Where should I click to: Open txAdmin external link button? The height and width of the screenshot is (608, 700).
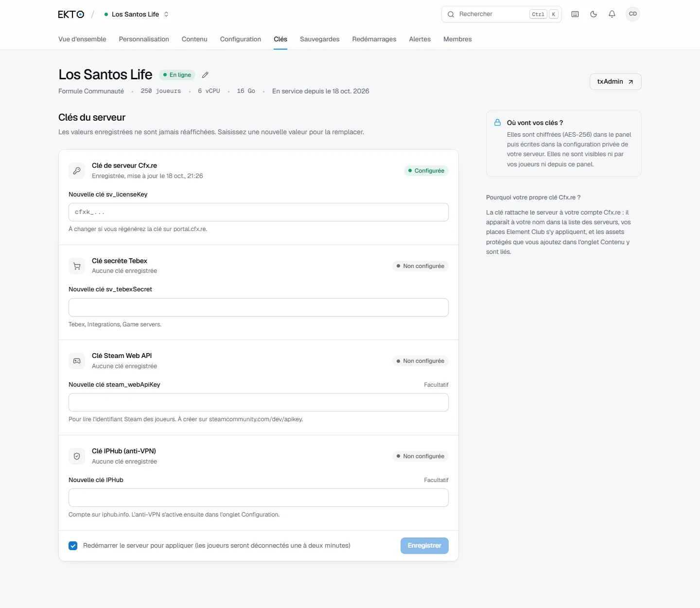(x=615, y=82)
